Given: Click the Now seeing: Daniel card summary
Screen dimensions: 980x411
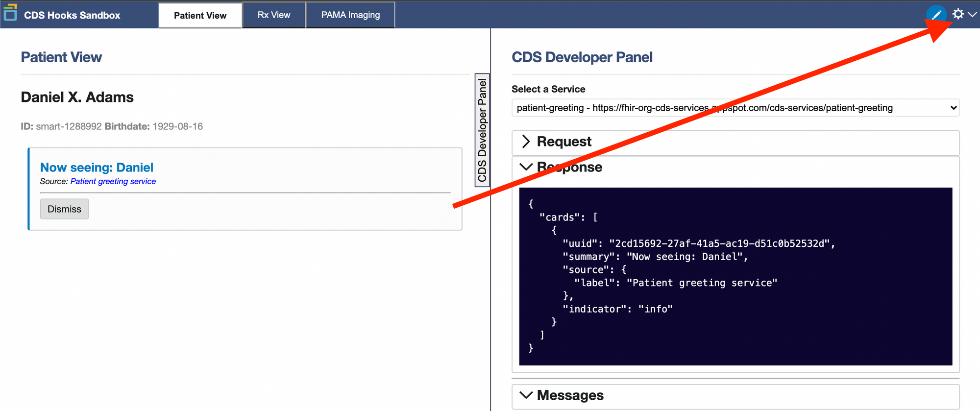Looking at the screenshot, I should (97, 168).
